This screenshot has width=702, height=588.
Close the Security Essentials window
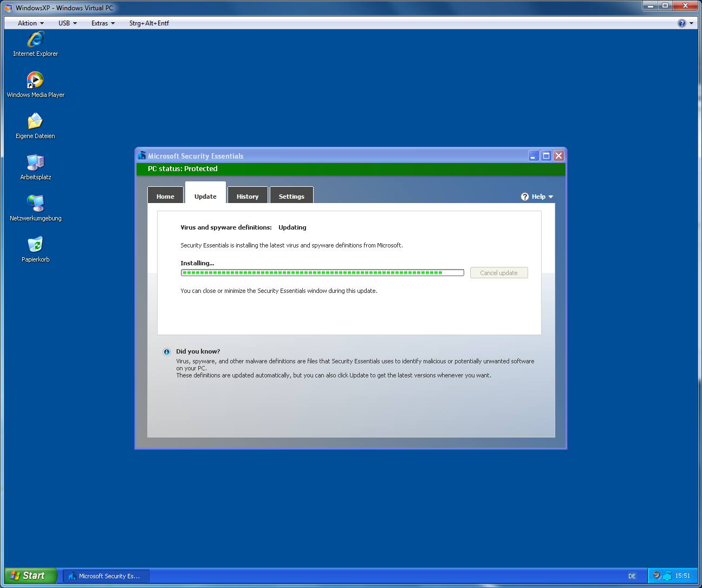click(x=558, y=156)
